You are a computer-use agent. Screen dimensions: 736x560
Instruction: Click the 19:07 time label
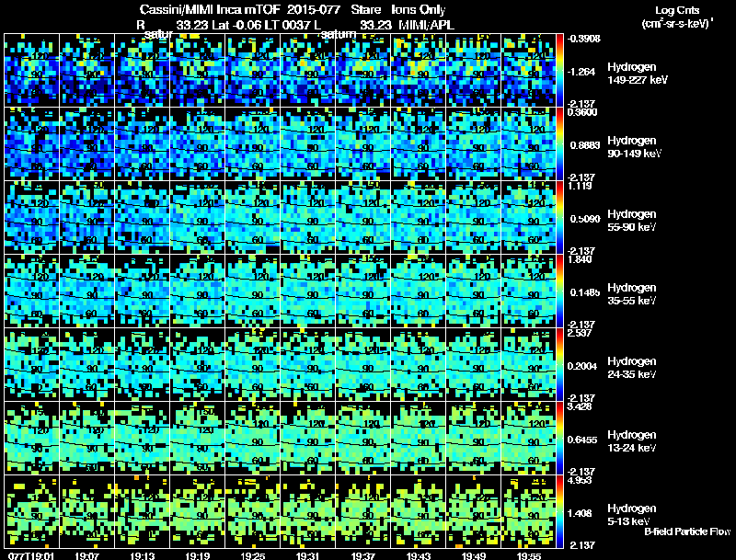click(86, 555)
